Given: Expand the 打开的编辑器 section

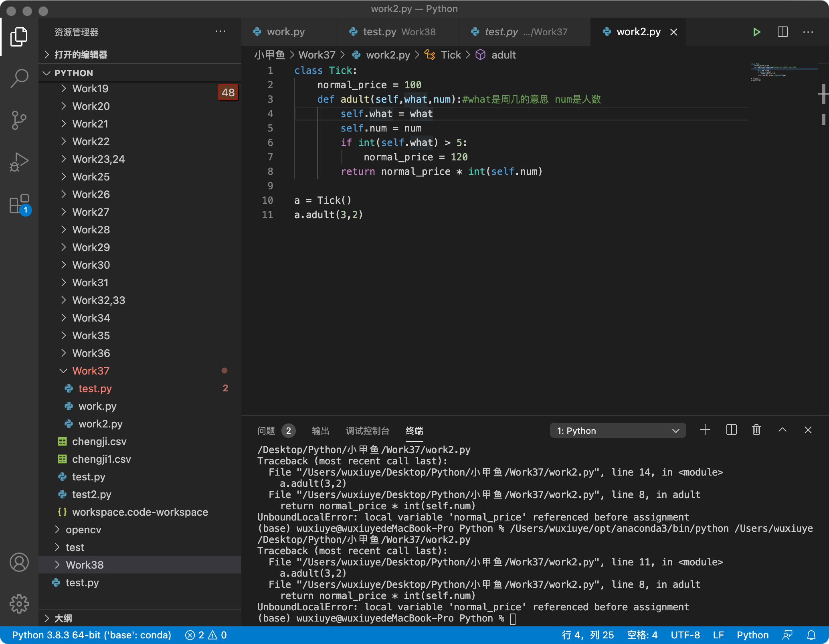Looking at the screenshot, I should click(x=140, y=55).
